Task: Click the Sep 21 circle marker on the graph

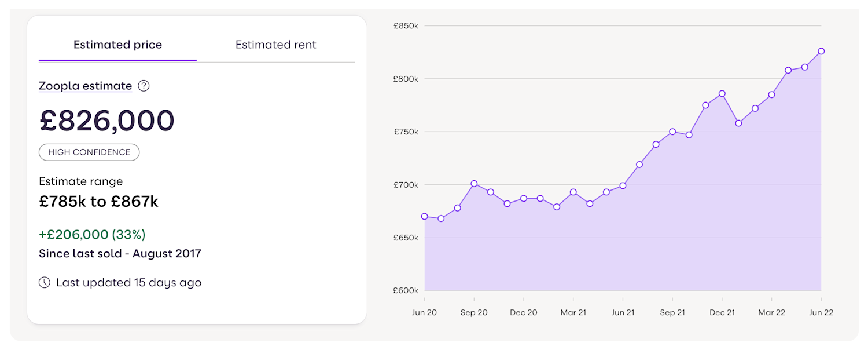Action: coord(672,131)
